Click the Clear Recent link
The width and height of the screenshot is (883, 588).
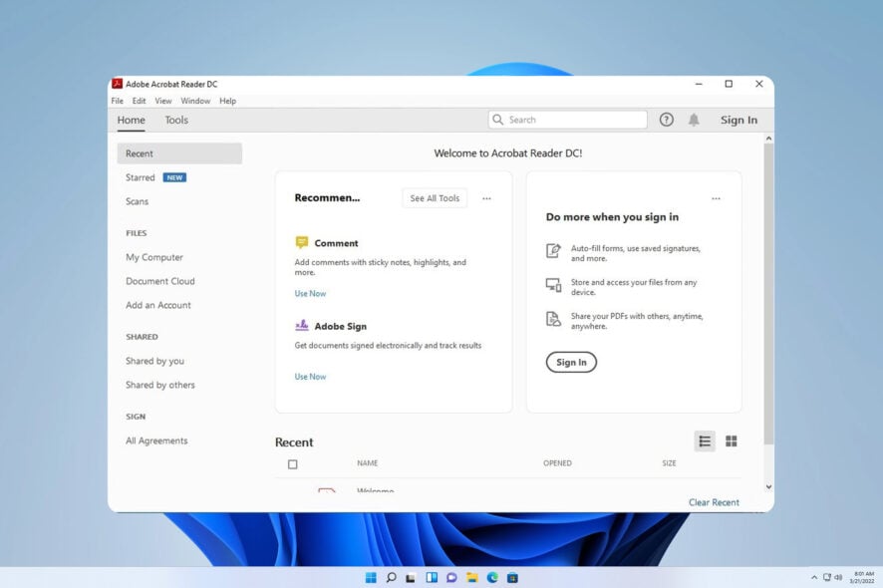click(x=714, y=502)
